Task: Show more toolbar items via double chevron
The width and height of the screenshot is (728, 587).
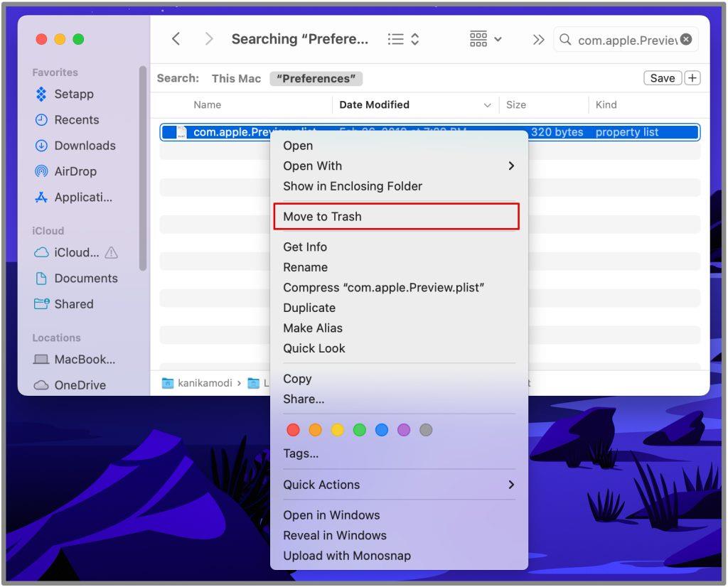Action: point(539,40)
